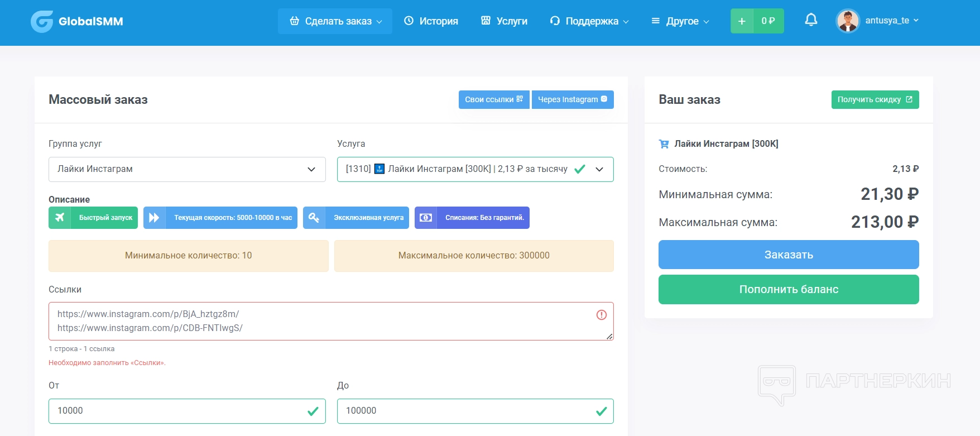Expand the Группа услуг dropdown
Screen dimensions: 980x436
187,169
